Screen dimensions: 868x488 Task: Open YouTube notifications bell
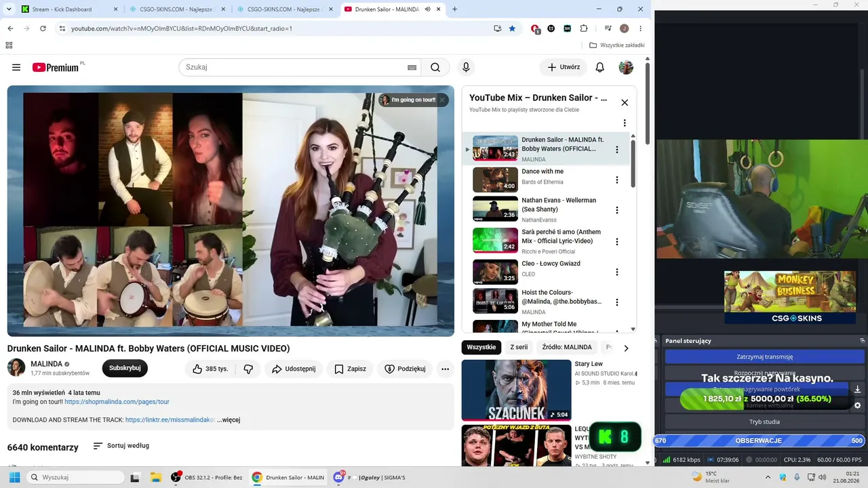click(600, 67)
